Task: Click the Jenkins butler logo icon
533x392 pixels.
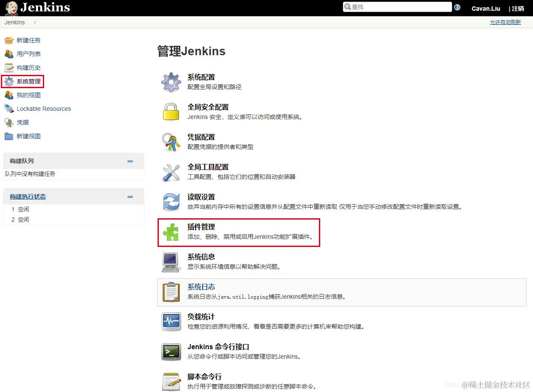Action: pos(12,8)
